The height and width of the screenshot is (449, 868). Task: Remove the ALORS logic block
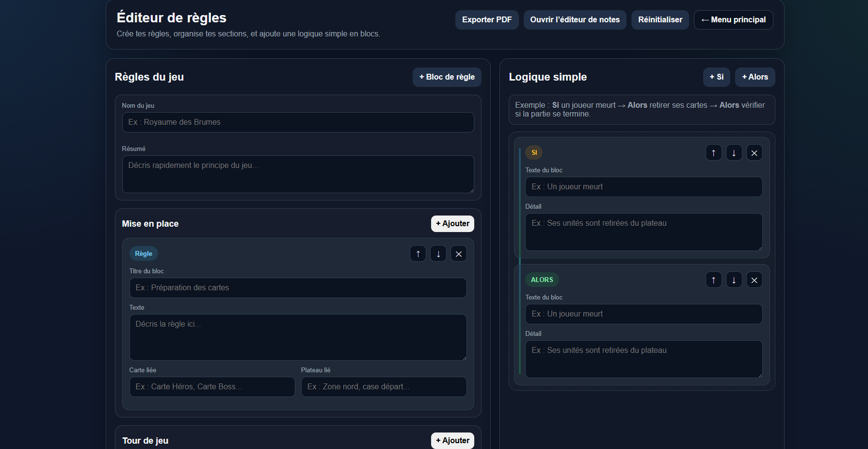[755, 280]
